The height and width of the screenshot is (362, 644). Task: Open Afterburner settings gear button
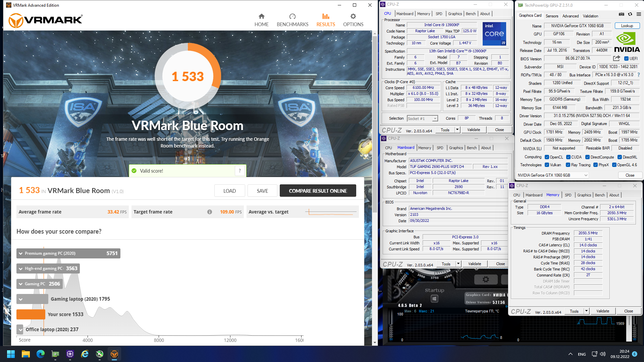point(485,279)
